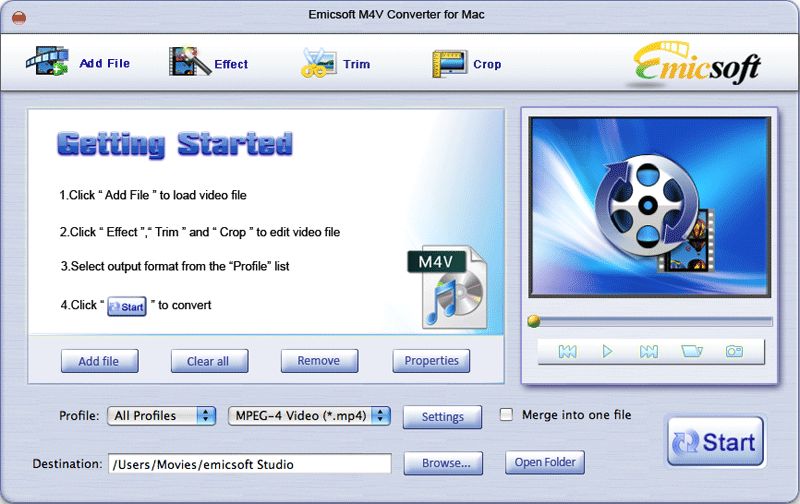This screenshot has height=504, width=800.
Task: Click the Crop ruler screen icon
Action: (x=449, y=64)
